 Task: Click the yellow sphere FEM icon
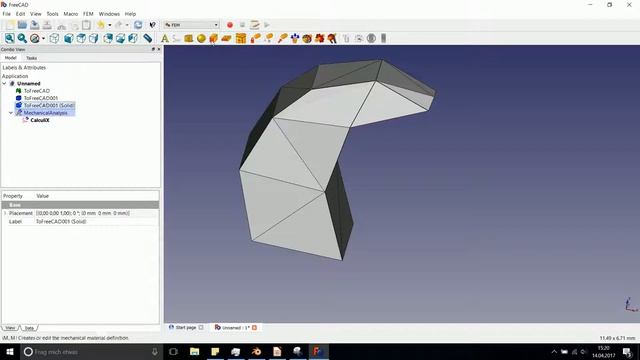point(201,38)
